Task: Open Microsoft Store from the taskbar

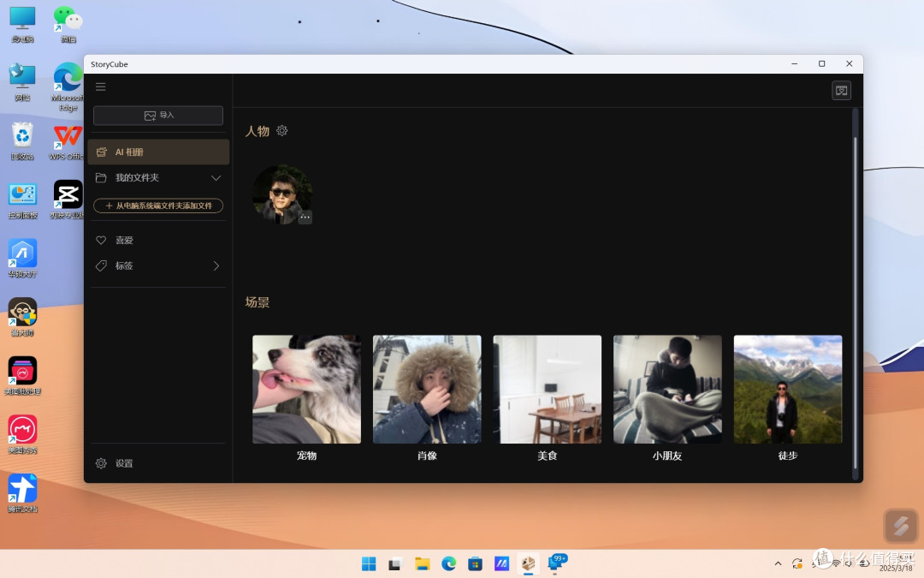Action: tap(475, 563)
